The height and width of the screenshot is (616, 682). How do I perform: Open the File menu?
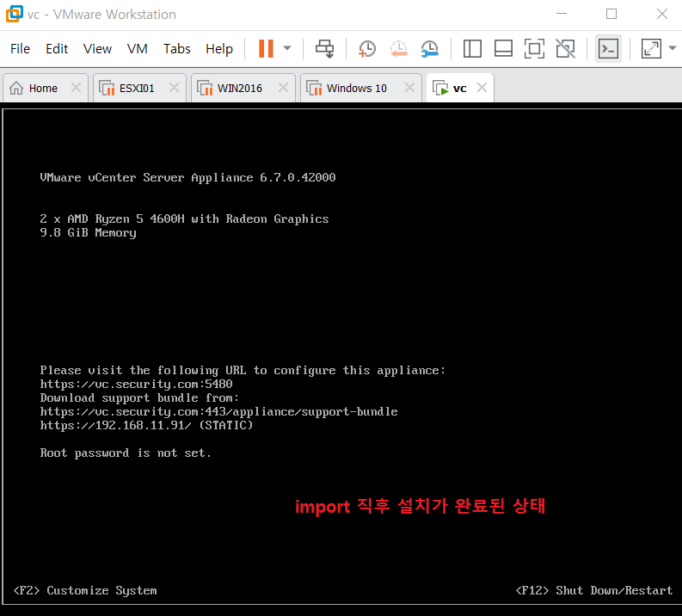[20, 49]
